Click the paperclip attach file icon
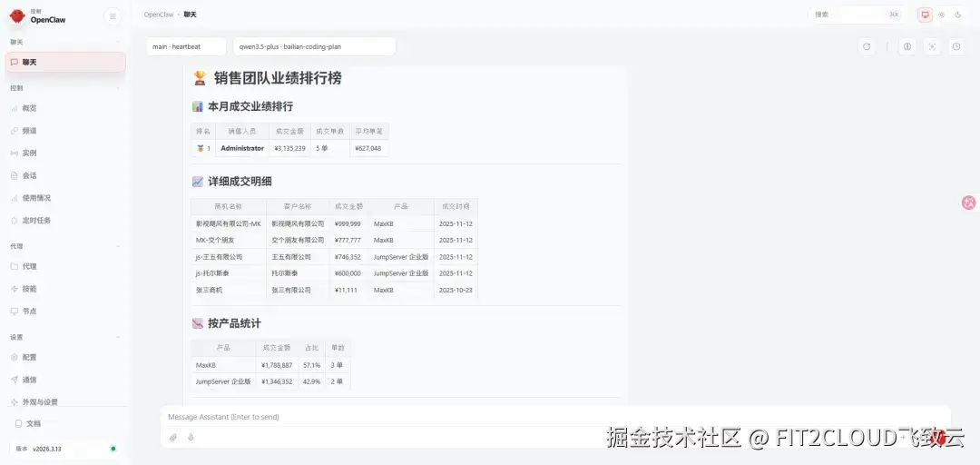This screenshot has height=465, width=980. click(173, 438)
